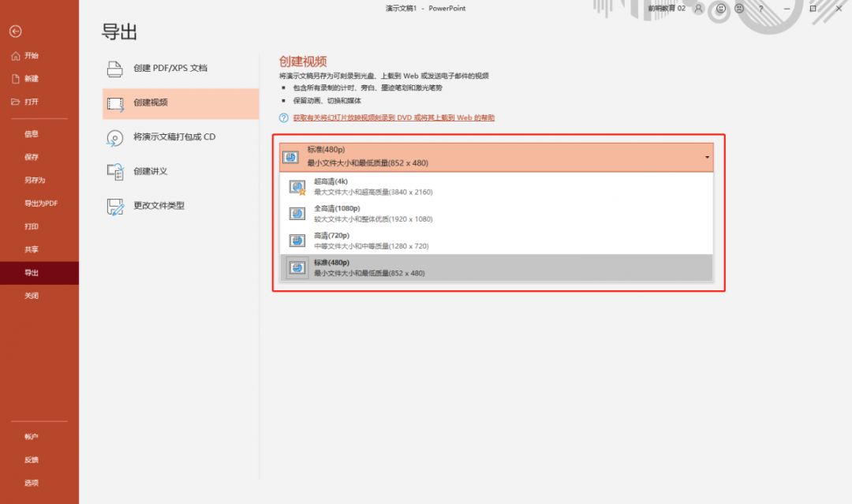Click the printer icon for 创建 PDF/XPS 文档
852x504 pixels.
(114, 69)
